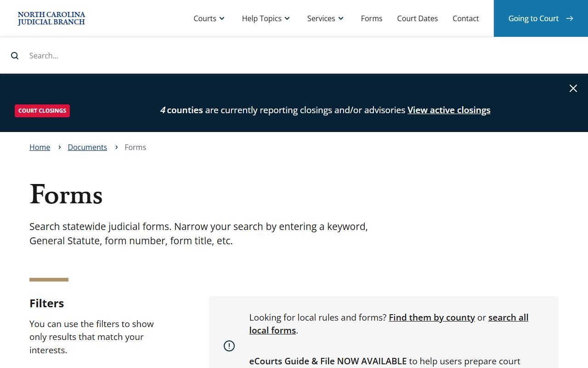Expand the Courts dropdown menu
Image resolution: width=588 pixels, height=368 pixels.
coord(209,18)
